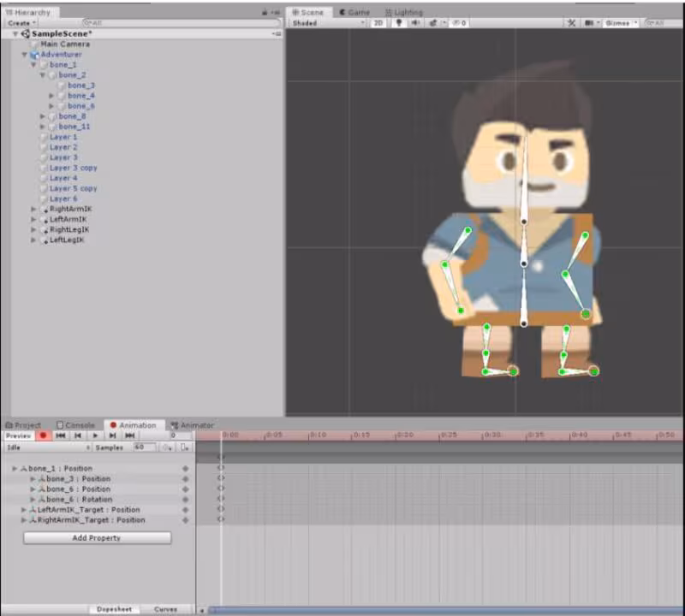The image size is (685, 616).
Task: Expand RightArmIK in the Hierarchy
Action: (33, 209)
